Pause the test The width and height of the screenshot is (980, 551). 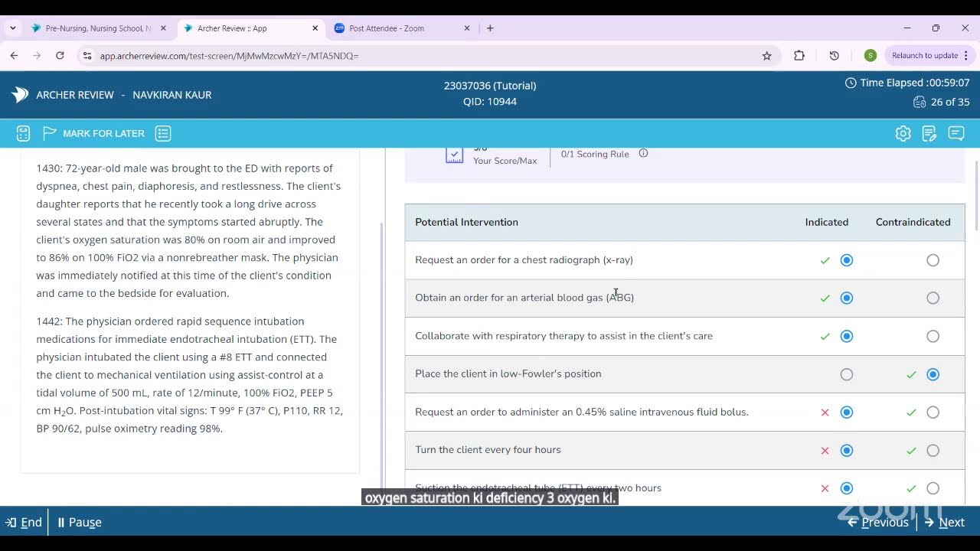(80, 522)
